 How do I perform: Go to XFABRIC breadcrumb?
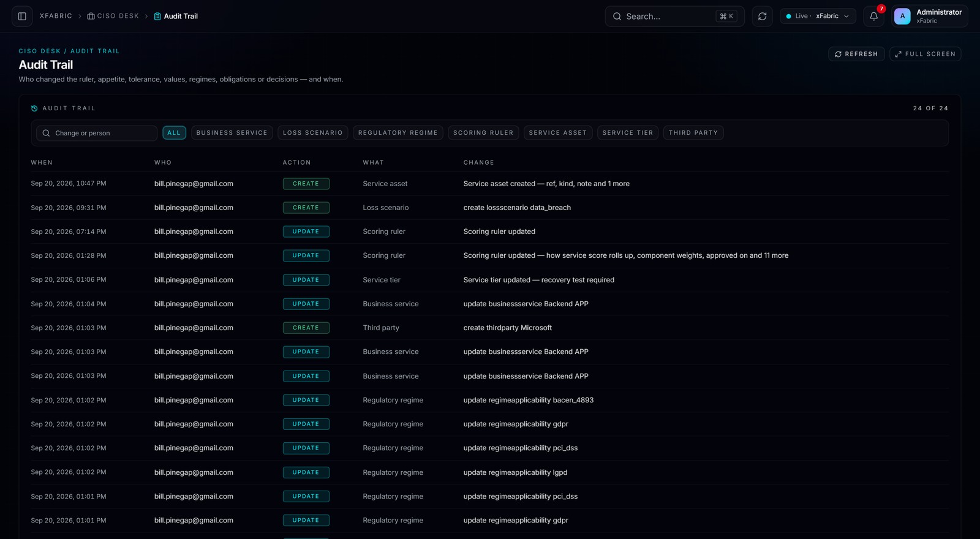click(56, 17)
